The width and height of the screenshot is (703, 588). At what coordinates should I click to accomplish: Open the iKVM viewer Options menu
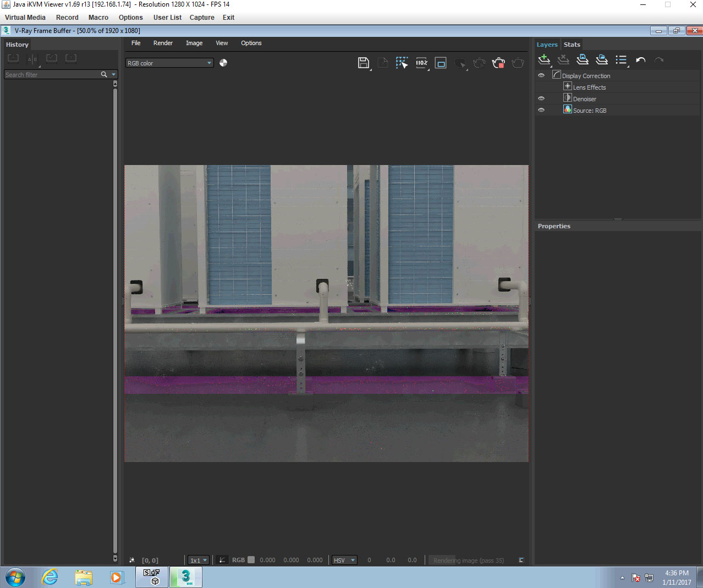[x=131, y=18]
